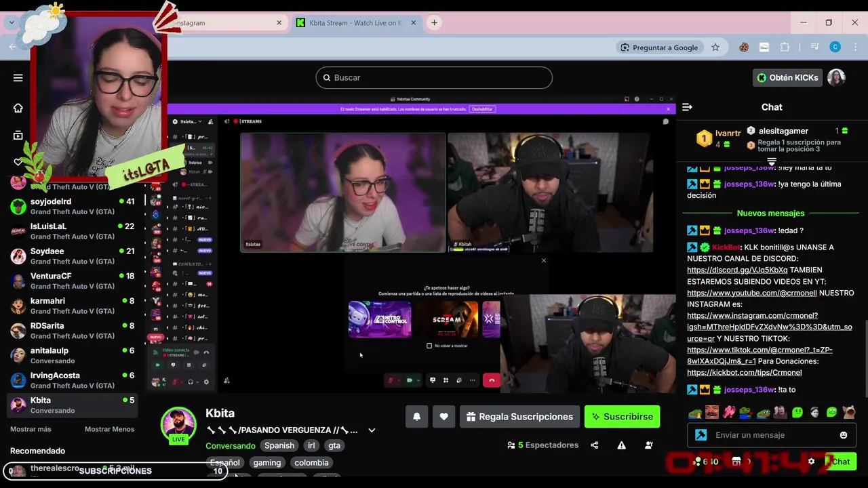This screenshot has height=488, width=868.
Task: Open Chrome tab search dropdown
Action: [x=12, y=22]
